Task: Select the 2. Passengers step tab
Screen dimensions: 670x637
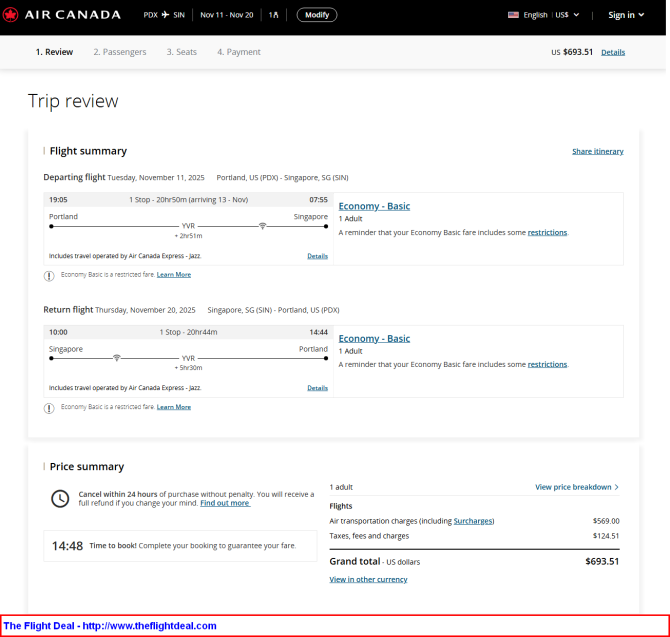Action: 120,52
